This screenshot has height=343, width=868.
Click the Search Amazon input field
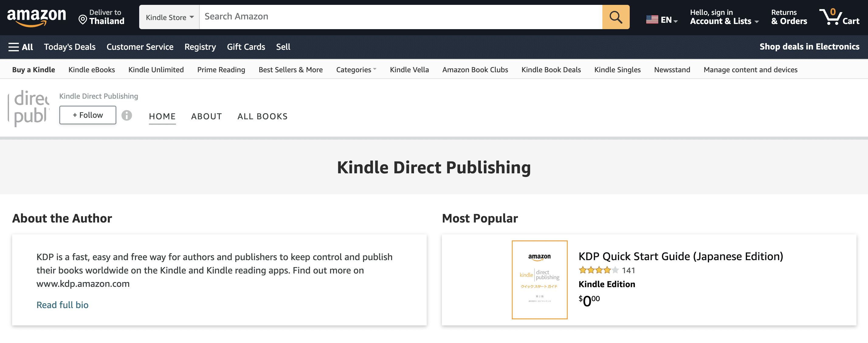(400, 17)
